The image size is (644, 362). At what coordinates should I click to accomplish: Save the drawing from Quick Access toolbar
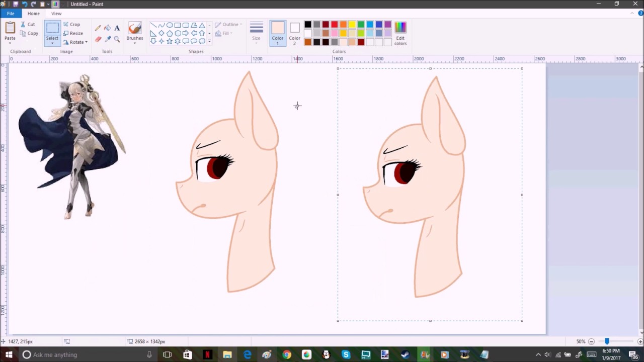pyautogui.click(x=16, y=4)
